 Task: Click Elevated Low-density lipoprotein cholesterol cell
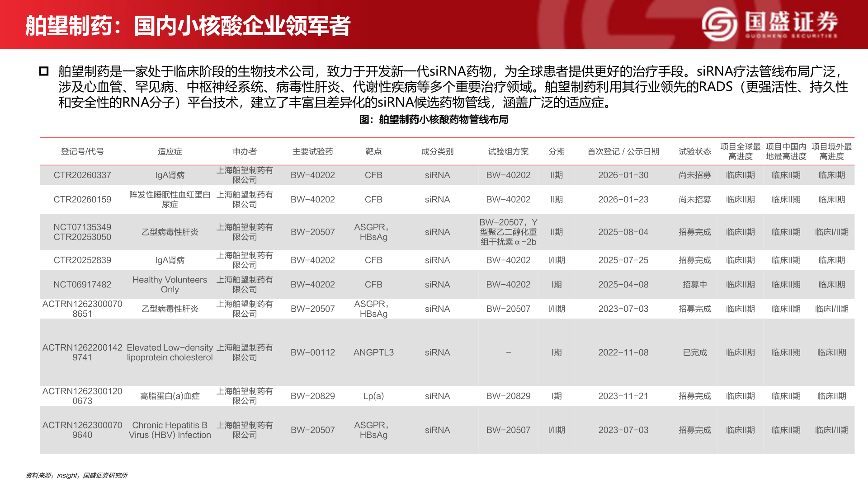tap(170, 352)
